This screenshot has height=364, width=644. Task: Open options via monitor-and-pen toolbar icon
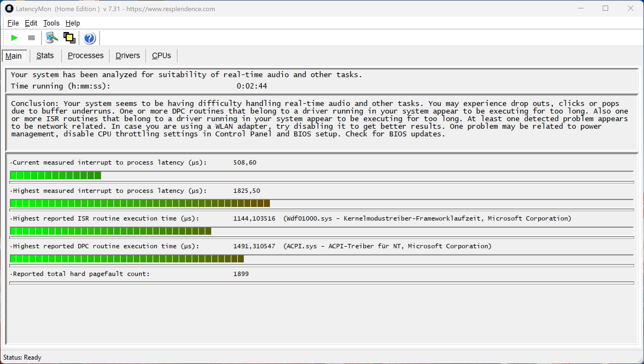point(52,38)
